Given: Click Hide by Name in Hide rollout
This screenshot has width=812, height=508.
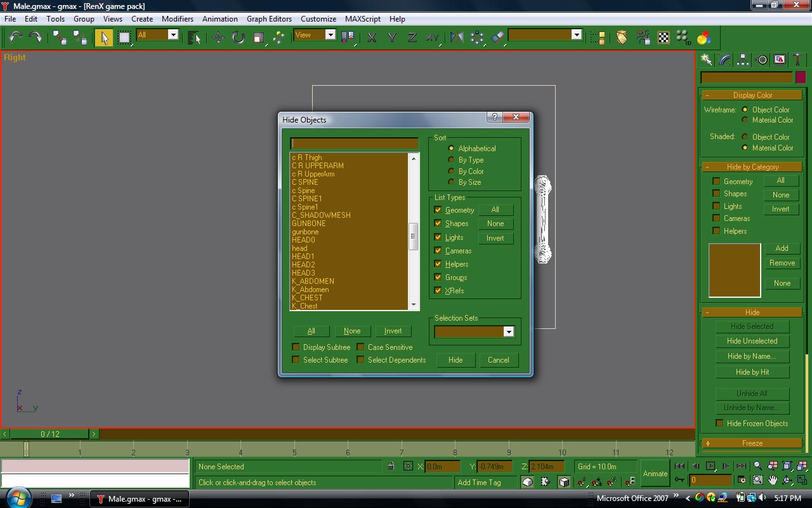Looking at the screenshot, I should (x=752, y=356).
